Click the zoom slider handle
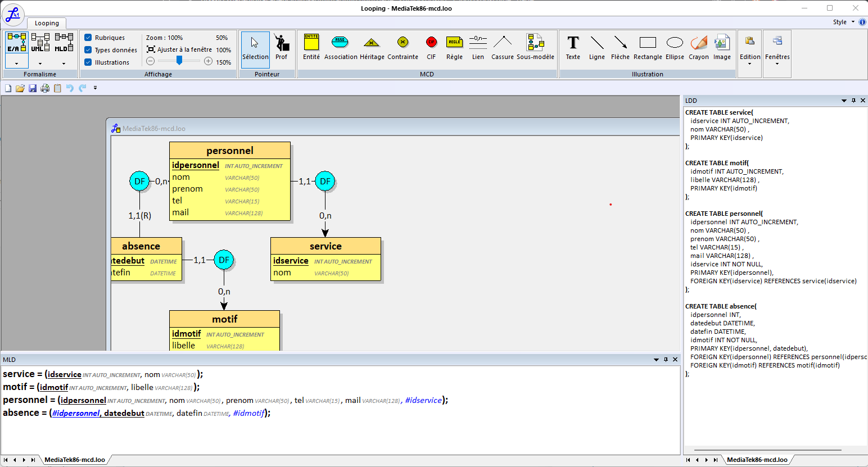This screenshot has width=868, height=467. point(179,61)
